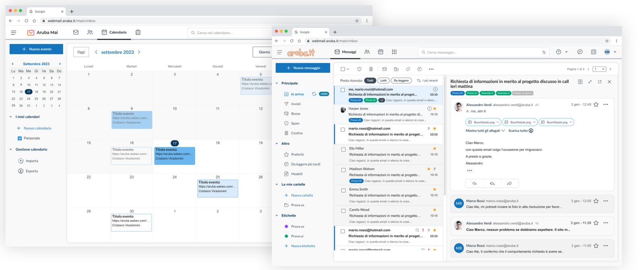Click the forward arrow button in open email
Viewport: 644px width, 270px height.
pyautogui.click(x=509, y=183)
